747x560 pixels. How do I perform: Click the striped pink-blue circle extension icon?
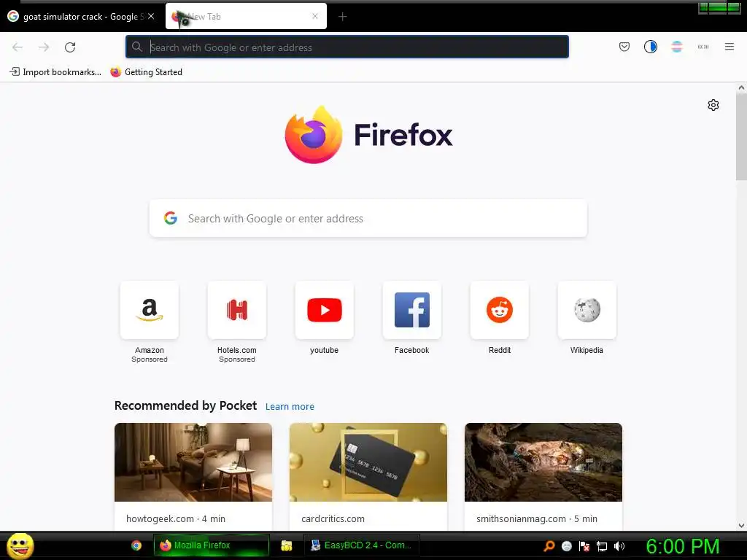coord(676,47)
